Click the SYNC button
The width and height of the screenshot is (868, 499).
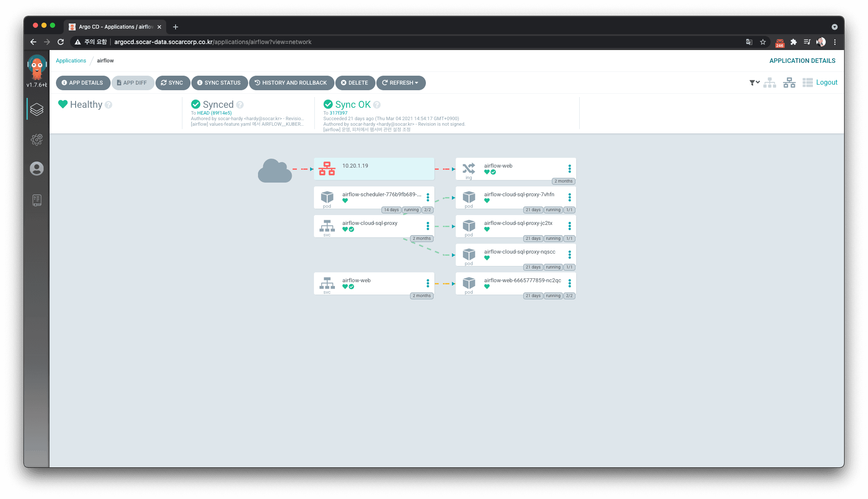pyautogui.click(x=173, y=83)
